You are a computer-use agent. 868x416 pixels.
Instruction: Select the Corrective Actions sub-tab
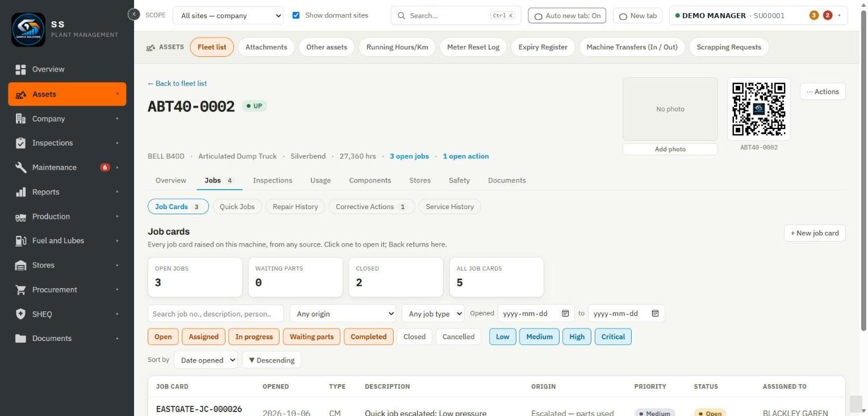tap(372, 206)
